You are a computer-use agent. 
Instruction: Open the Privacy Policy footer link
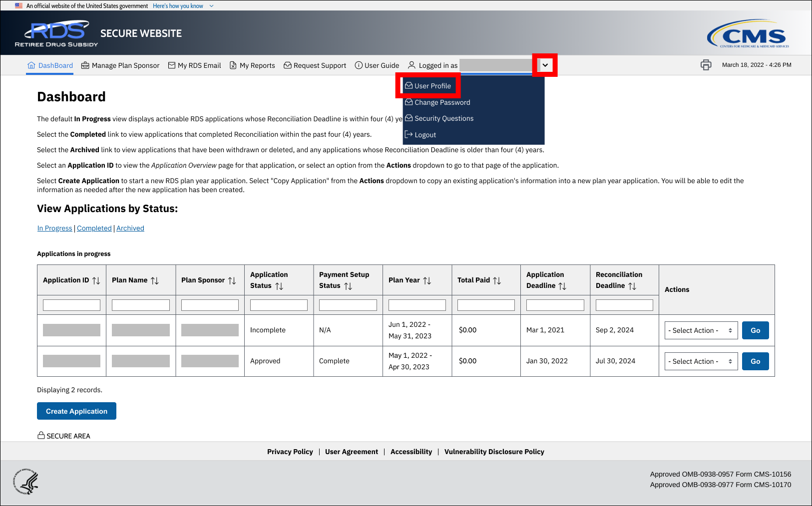click(x=290, y=452)
